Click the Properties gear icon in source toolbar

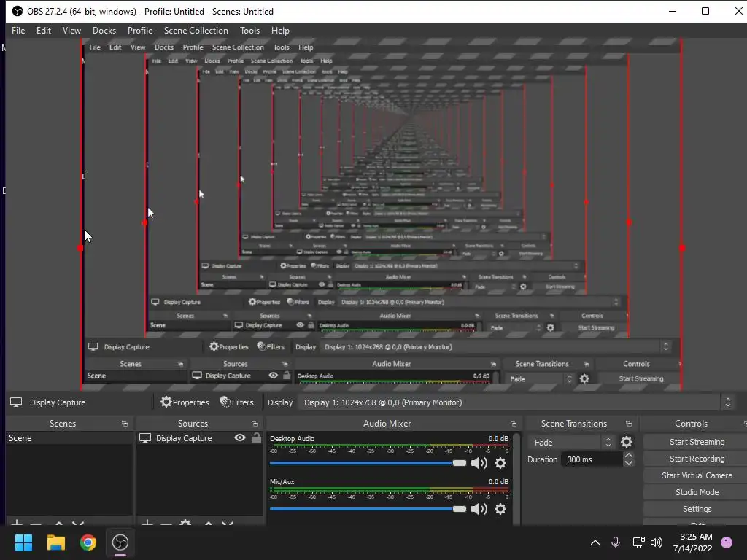[x=166, y=402]
